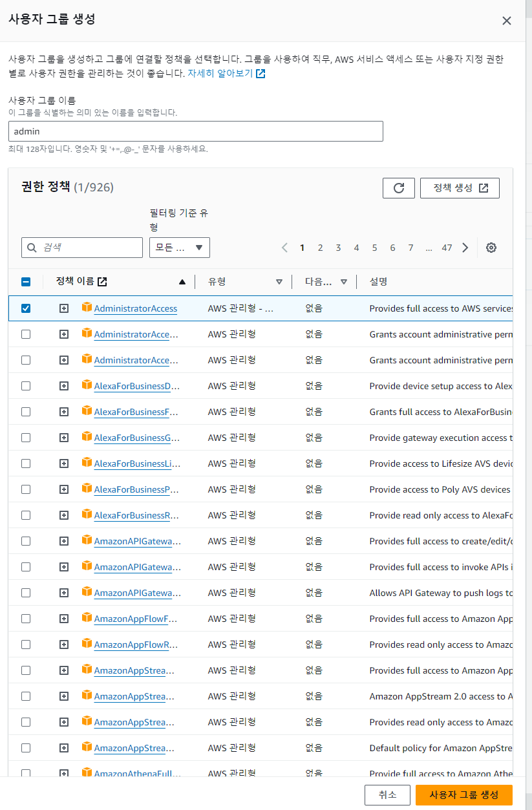Viewport: 532px width, 810px height.
Task: Go to page 3 of policies
Action: pyautogui.click(x=338, y=248)
